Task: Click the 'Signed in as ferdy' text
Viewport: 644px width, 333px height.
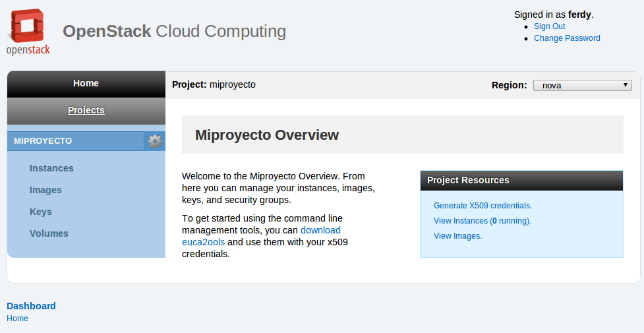Action: pyautogui.click(x=554, y=15)
